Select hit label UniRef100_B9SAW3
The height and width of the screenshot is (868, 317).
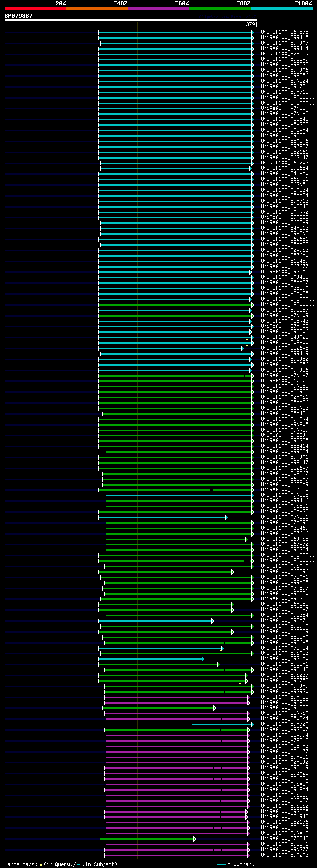[284, 653]
